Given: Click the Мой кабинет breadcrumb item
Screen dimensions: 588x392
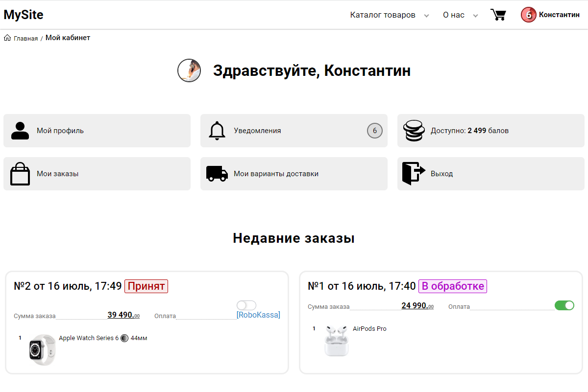Looking at the screenshot, I should pyautogui.click(x=67, y=37).
